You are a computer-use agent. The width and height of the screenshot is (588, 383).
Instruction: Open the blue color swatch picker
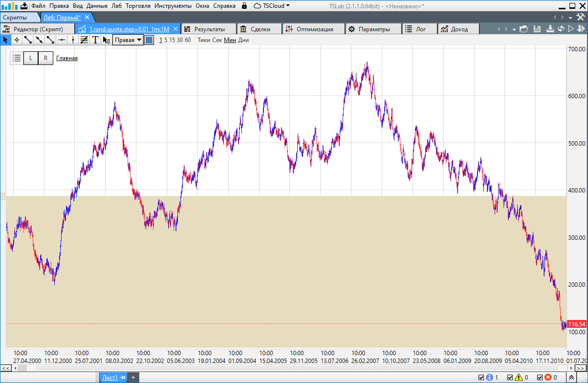(x=150, y=40)
